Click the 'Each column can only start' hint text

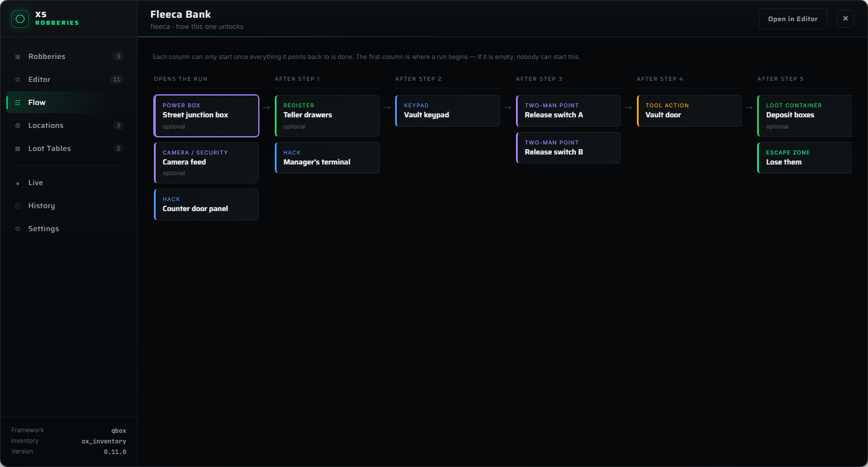(366, 57)
